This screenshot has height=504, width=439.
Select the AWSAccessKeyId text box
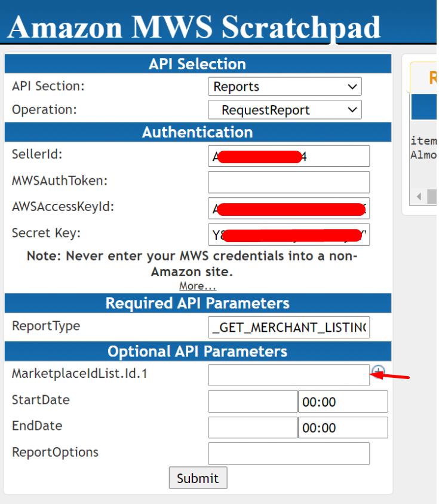[x=288, y=209]
